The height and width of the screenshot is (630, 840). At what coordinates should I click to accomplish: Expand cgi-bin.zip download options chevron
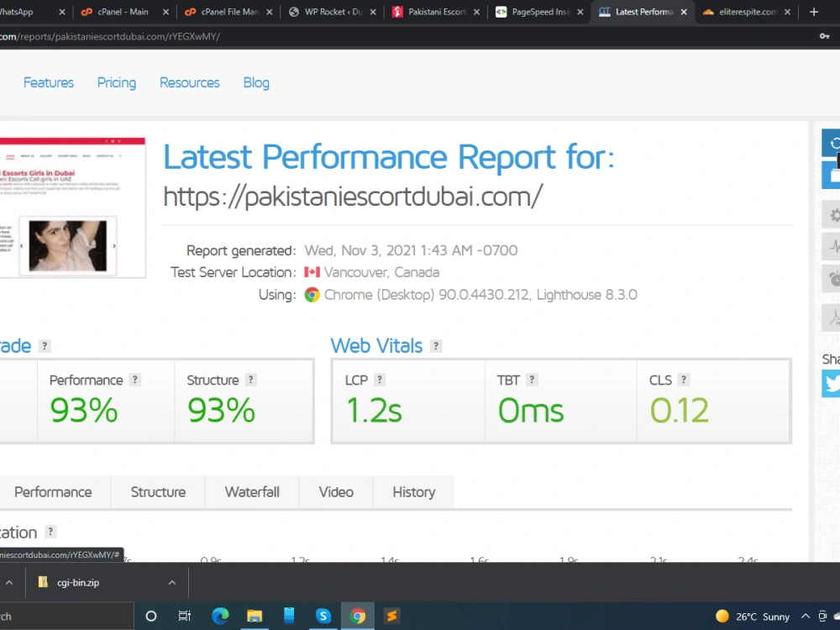[x=172, y=583]
